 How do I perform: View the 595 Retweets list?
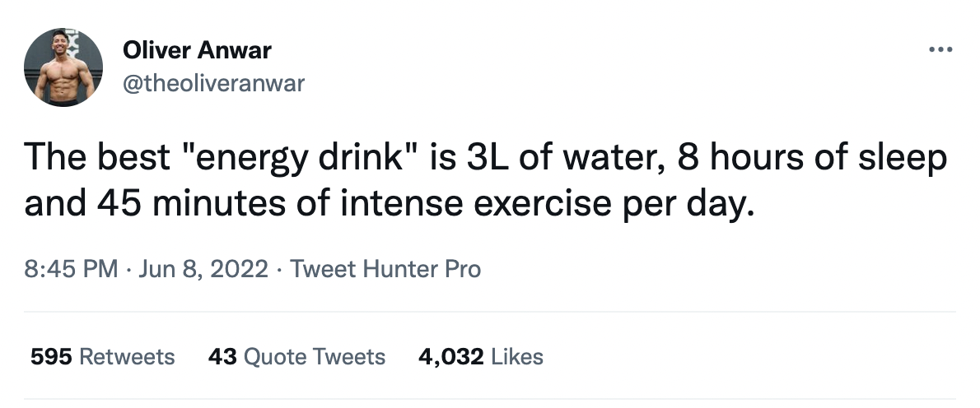[x=102, y=356]
